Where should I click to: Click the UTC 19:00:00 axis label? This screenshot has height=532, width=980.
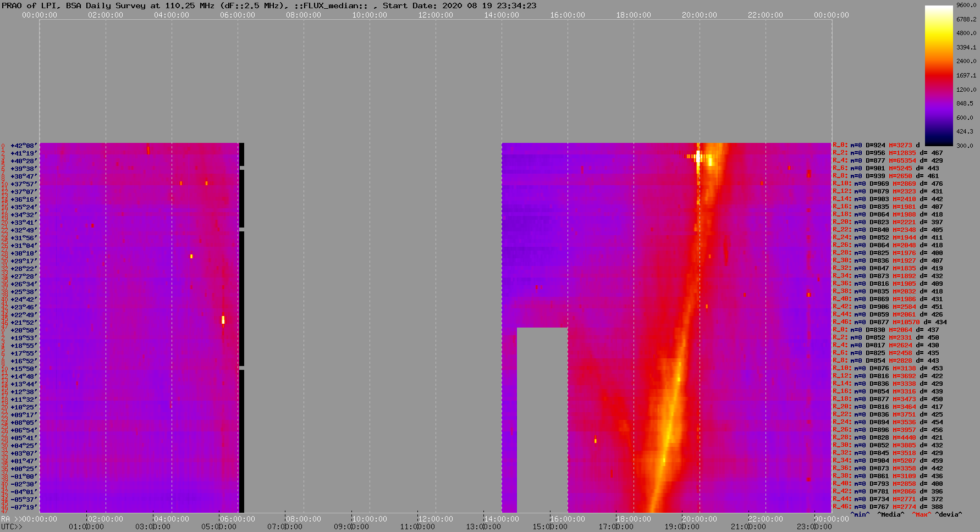682,527
